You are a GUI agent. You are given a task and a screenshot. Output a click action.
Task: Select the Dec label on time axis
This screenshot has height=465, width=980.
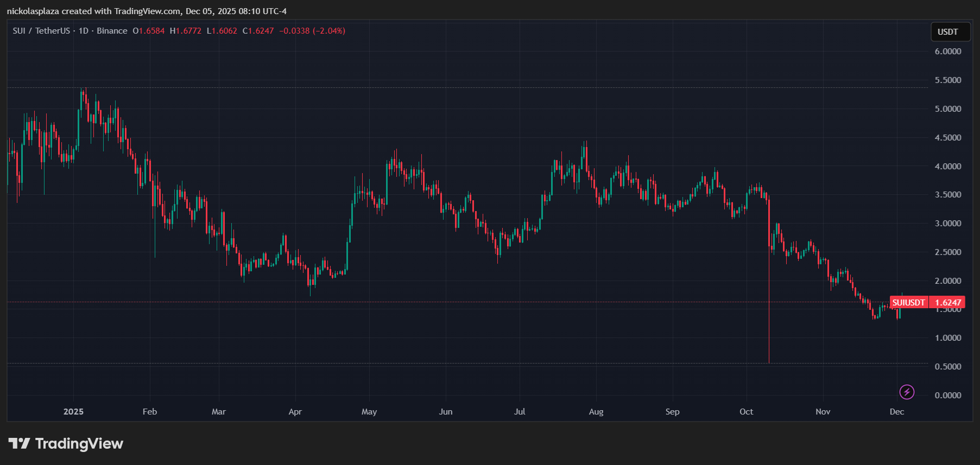point(897,412)
